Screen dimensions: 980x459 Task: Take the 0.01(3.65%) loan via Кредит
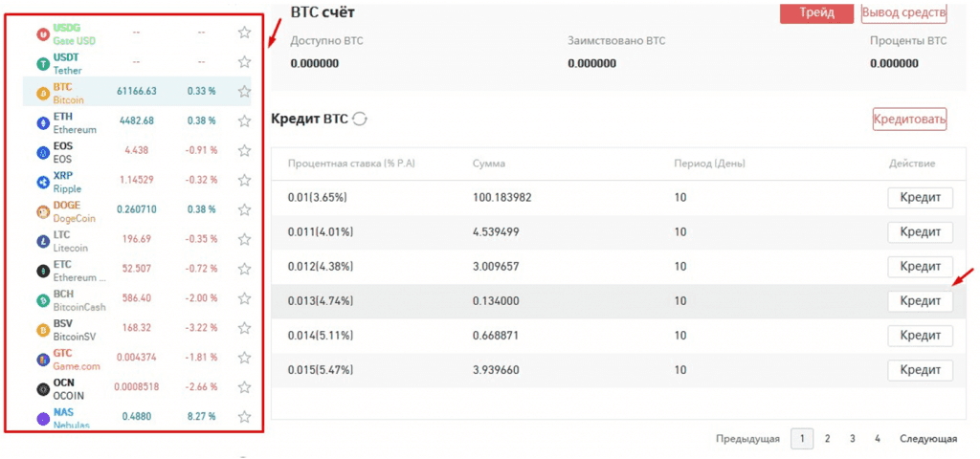920,198
